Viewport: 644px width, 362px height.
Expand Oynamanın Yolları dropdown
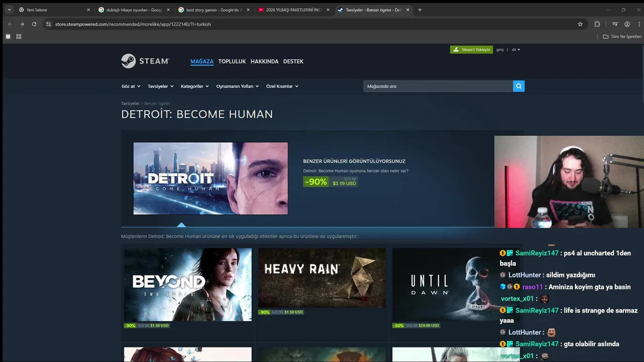tap(237, 86)
